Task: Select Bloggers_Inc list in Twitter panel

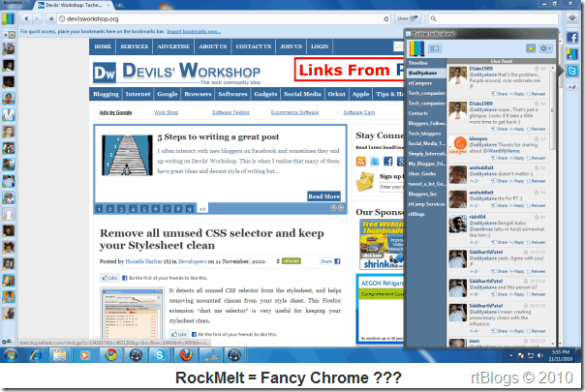Action: 427,194
